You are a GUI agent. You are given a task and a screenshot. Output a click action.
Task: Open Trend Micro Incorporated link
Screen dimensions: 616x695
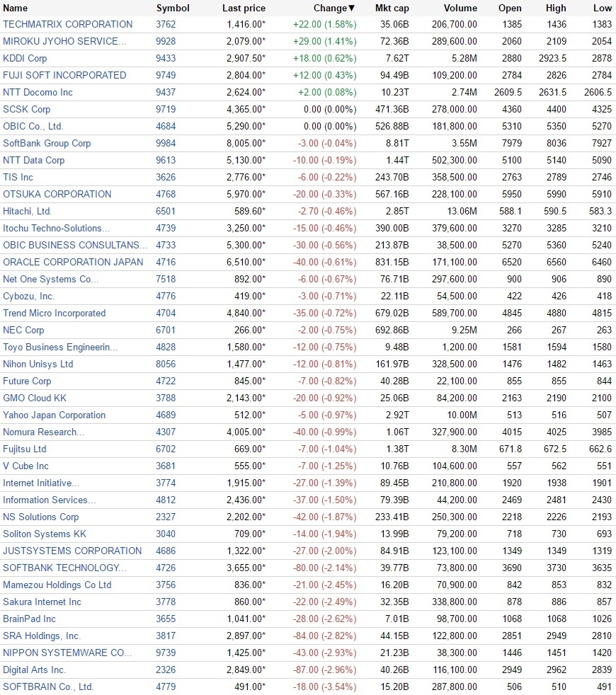tap(55, 313)
